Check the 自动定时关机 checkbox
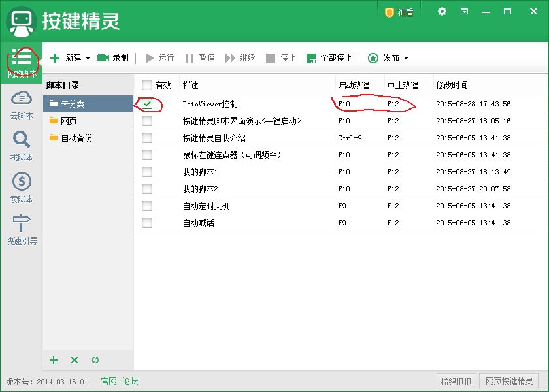Viewport: 549px width, 392px height. [147, 206]
